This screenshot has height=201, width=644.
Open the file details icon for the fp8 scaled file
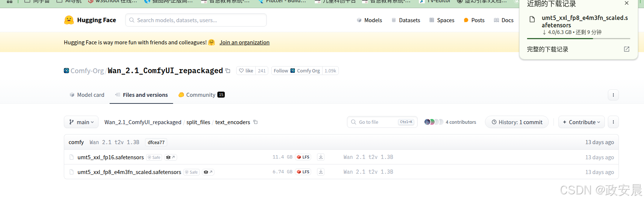click(x=208, y=172)
